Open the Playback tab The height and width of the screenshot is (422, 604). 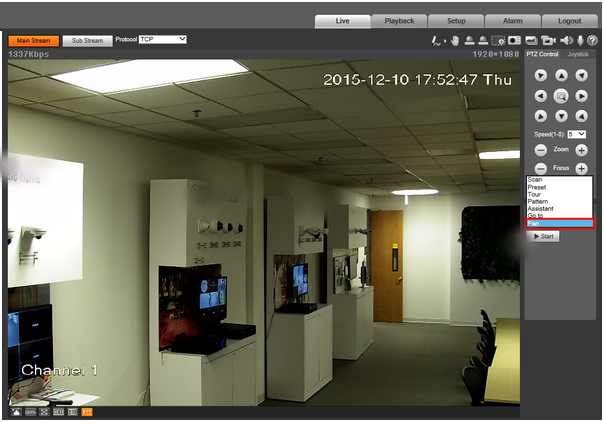(x=399, y=21)
